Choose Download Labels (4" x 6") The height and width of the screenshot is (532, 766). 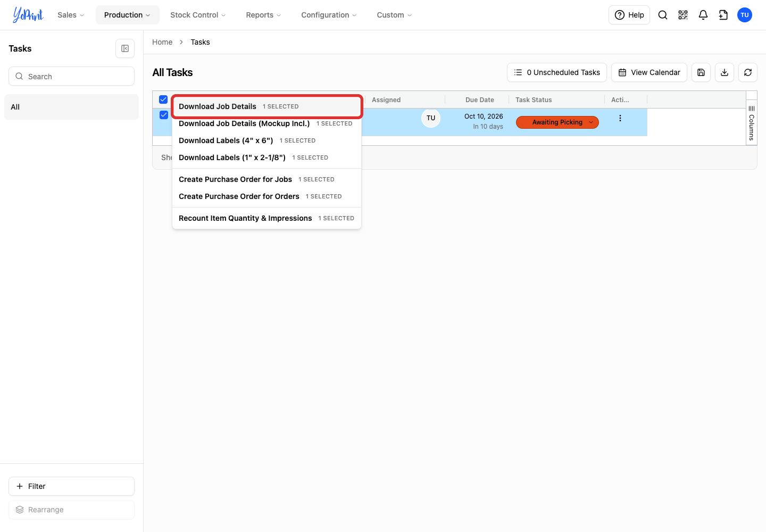point(267,140)
